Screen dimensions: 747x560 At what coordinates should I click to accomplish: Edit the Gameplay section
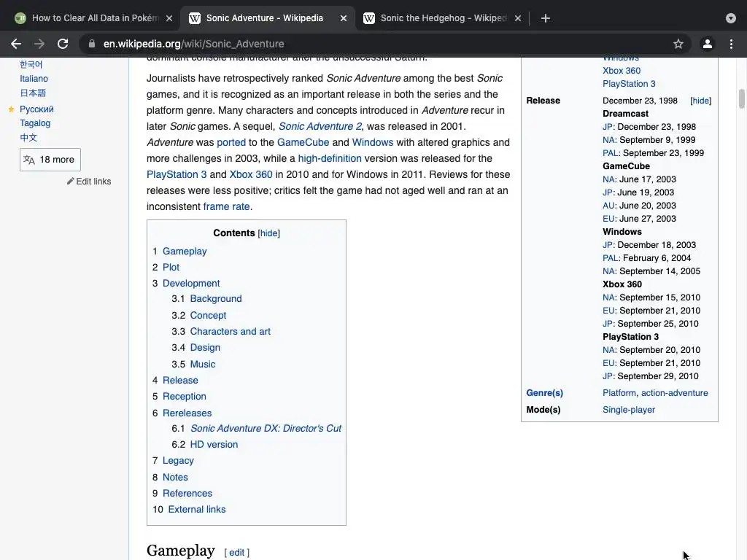pyautogui.click(x=236, y=553)
